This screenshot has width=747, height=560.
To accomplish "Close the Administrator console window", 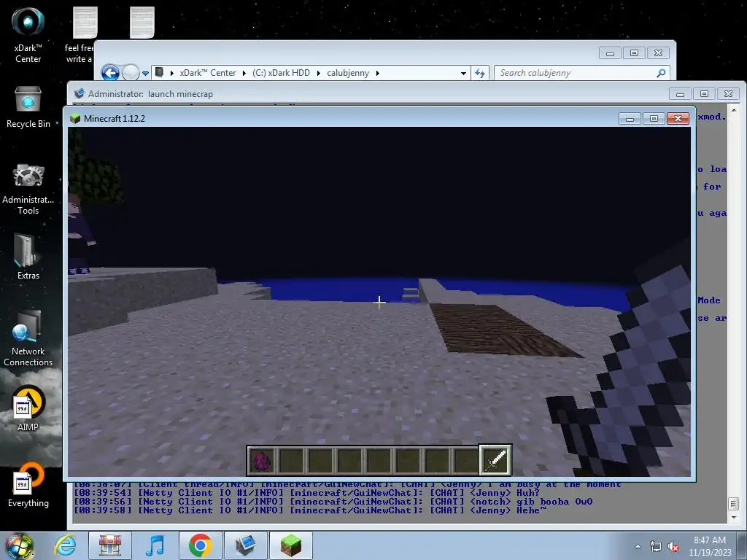I will pos(729,94).
